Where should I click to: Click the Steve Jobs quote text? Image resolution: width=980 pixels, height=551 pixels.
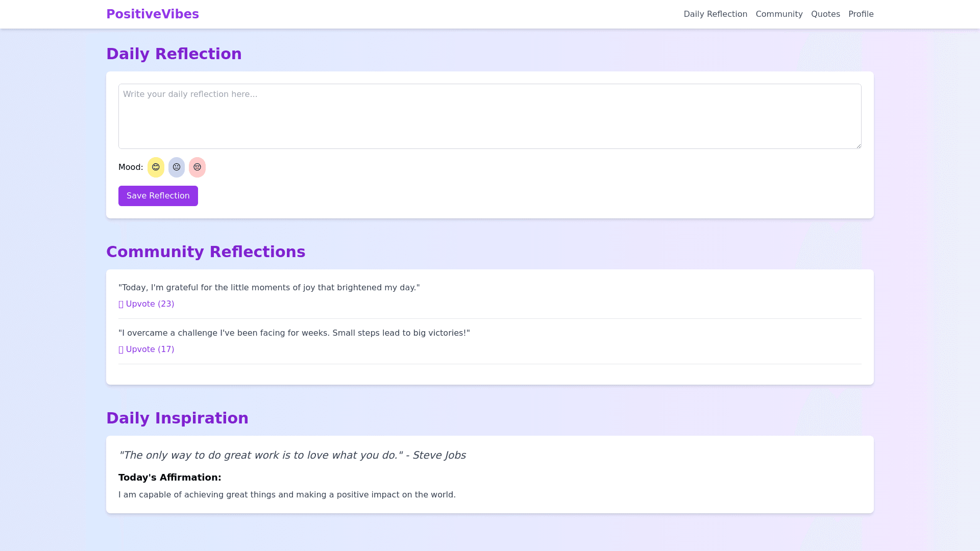click(x=292, y=455)
